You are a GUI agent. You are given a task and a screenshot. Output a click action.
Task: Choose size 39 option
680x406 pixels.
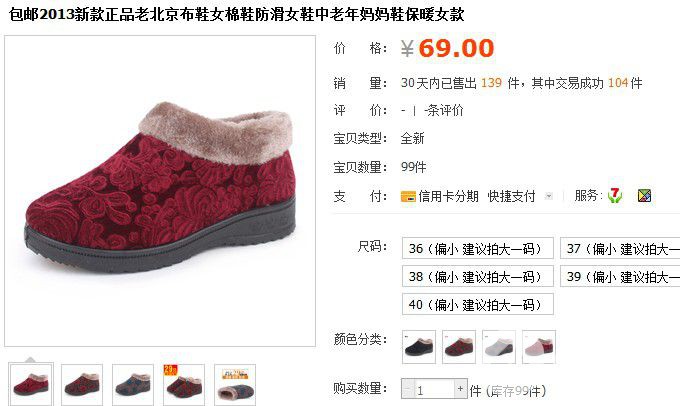620,276
